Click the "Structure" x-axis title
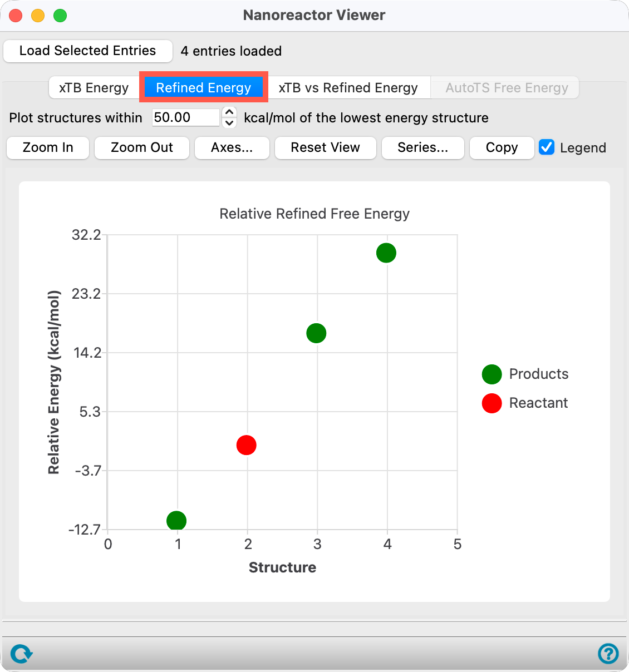 pos(282,567)
